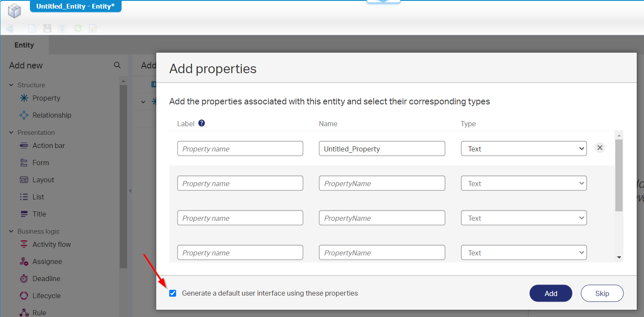This screenshot has width=644, height=317.
Task: Click the search icon beside Add new
Action: 117,65
